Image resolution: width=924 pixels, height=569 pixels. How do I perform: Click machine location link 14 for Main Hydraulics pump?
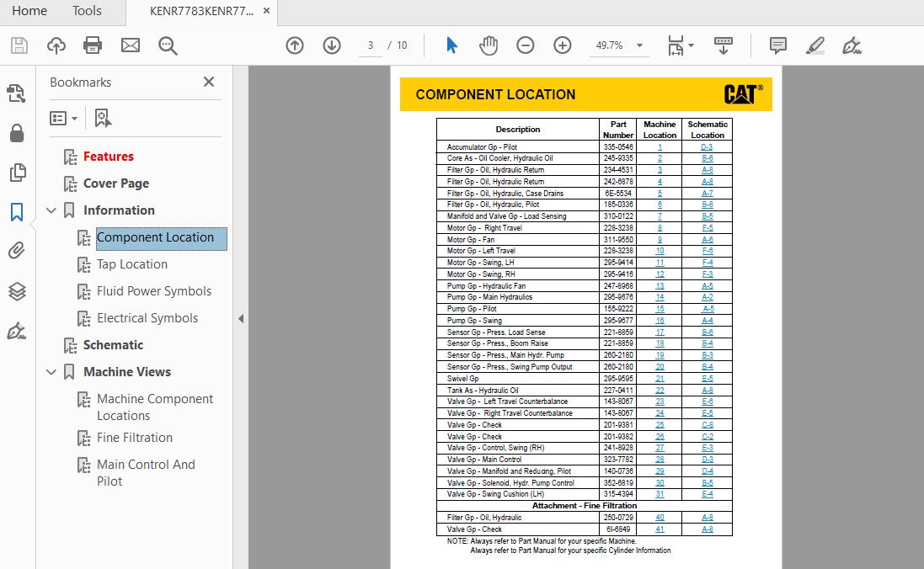click(660, 297)
